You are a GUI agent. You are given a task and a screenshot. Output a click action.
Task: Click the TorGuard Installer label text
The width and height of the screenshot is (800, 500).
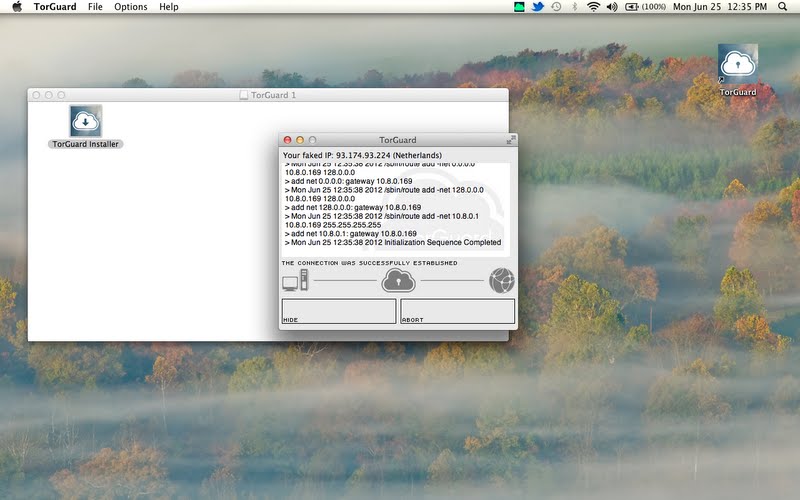click(86, 144)
